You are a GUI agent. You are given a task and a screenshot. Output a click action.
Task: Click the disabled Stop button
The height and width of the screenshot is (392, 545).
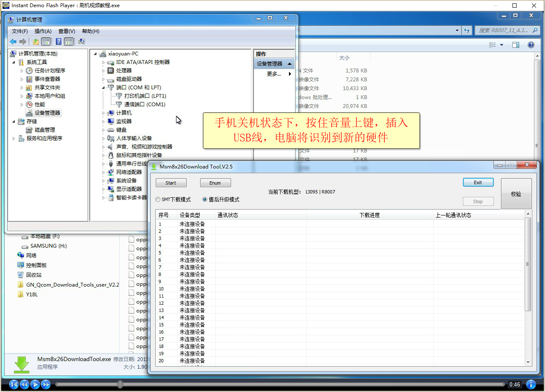(x=478, y=202)
